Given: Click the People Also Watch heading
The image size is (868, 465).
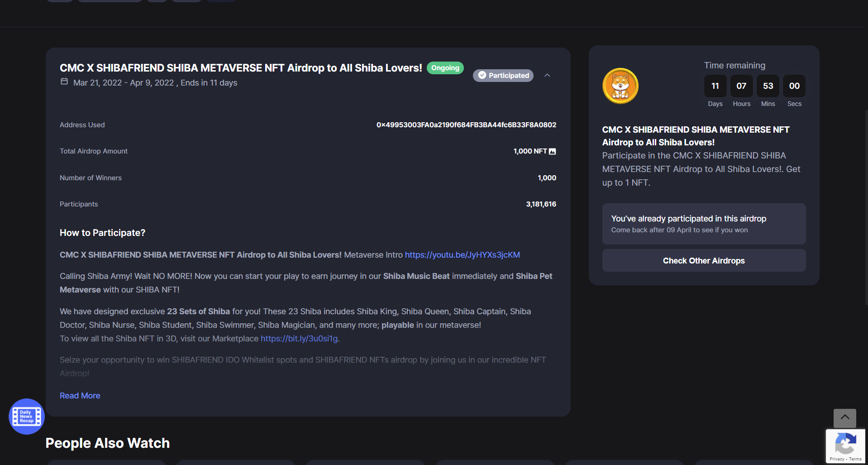Looking at the screenshot, I should click(108, 443).
